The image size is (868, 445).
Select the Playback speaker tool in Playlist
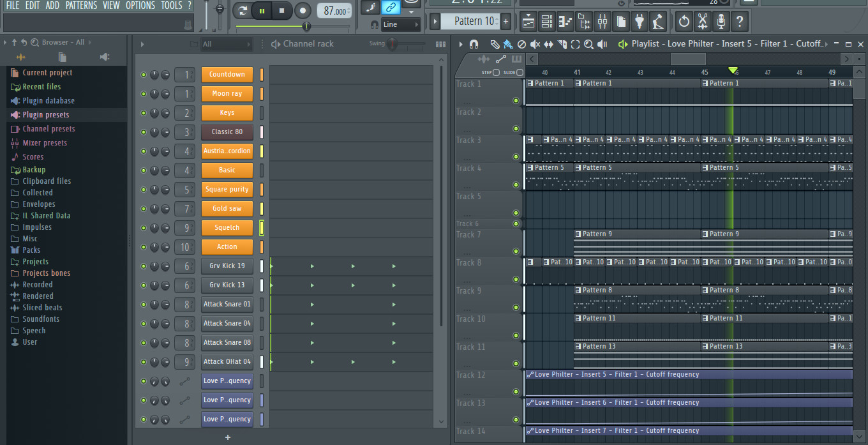[x=602, y=44]
